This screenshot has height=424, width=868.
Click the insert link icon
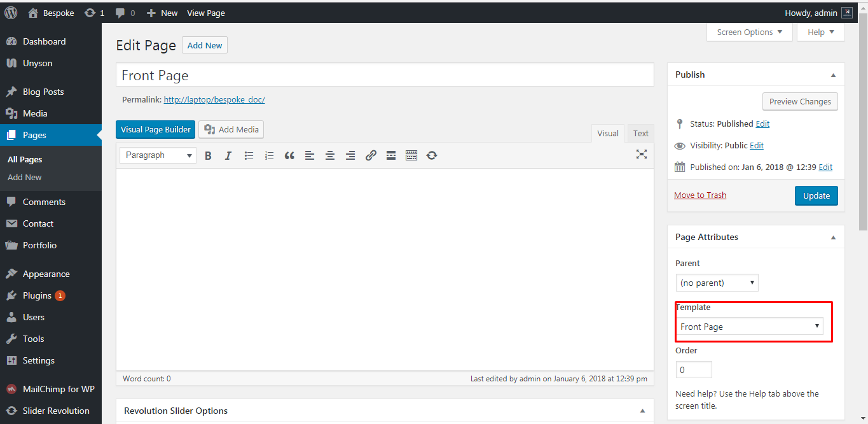point(371,155)
